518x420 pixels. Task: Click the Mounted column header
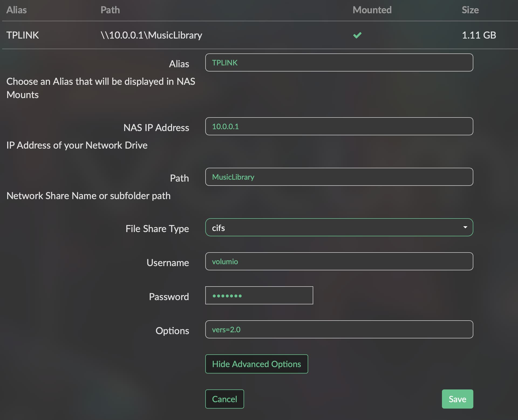372,10
